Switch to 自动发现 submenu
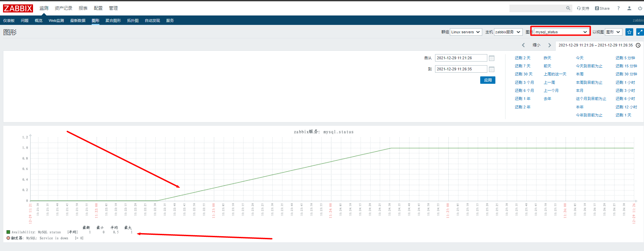This screenshot has height=251, width=644. [152, 21]
